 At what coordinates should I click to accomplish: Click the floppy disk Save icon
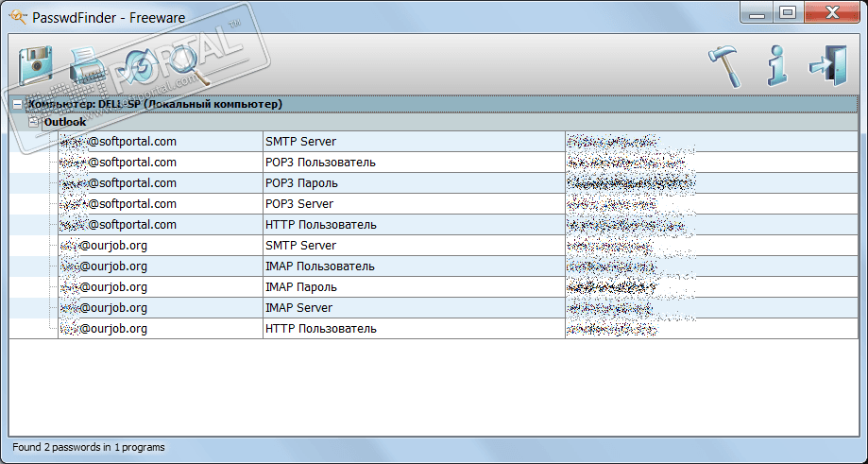(36, 65)
